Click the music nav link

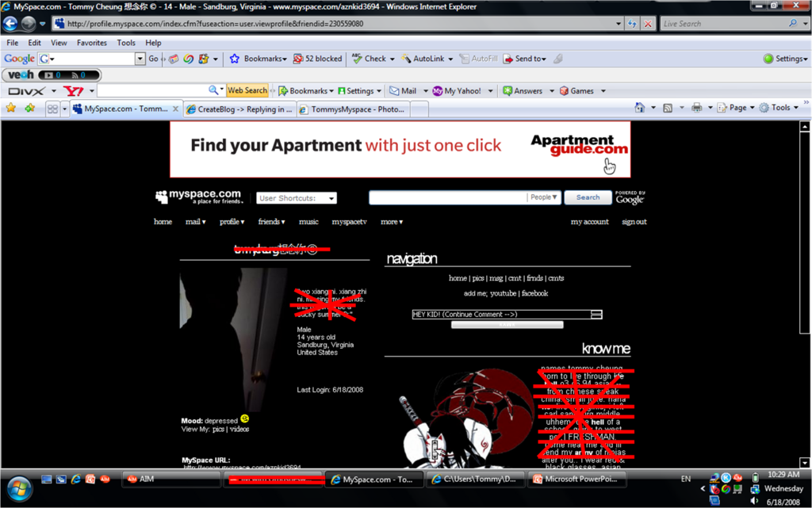pos(308,221)
